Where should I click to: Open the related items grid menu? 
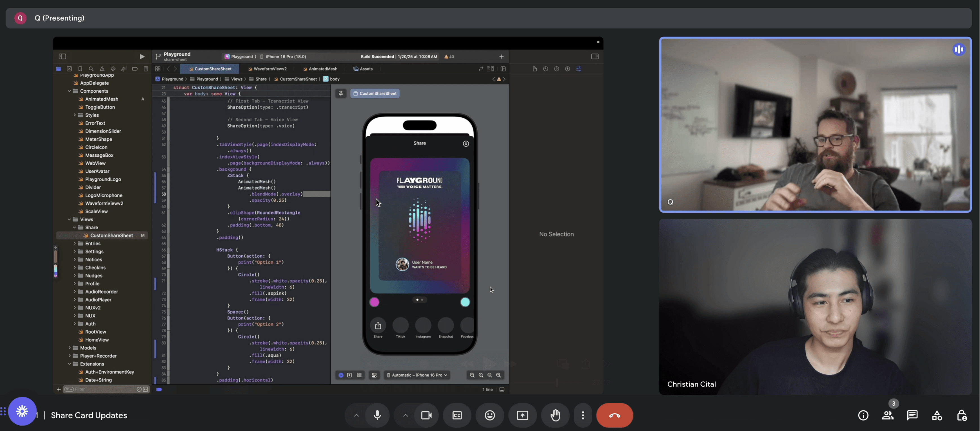coord(158,69)
